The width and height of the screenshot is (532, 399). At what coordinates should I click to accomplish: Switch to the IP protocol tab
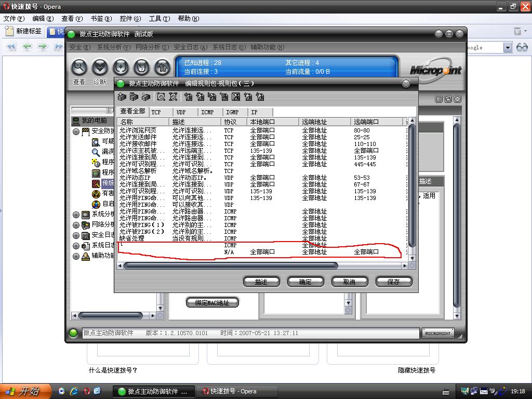261,112
